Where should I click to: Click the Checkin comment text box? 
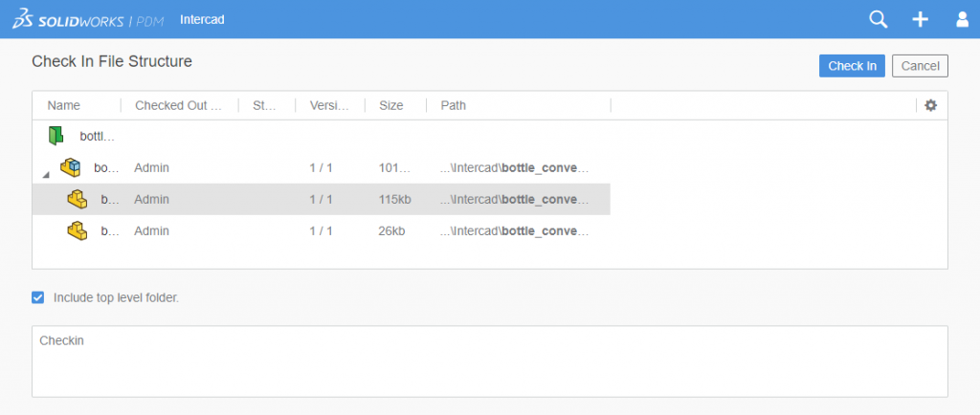click(489, 361)
